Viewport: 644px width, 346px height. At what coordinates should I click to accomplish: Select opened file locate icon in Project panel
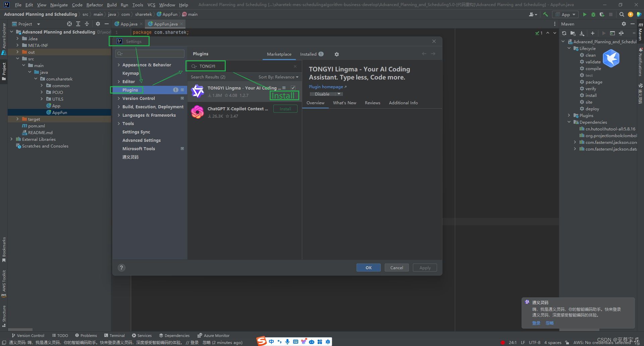point(69,24)
